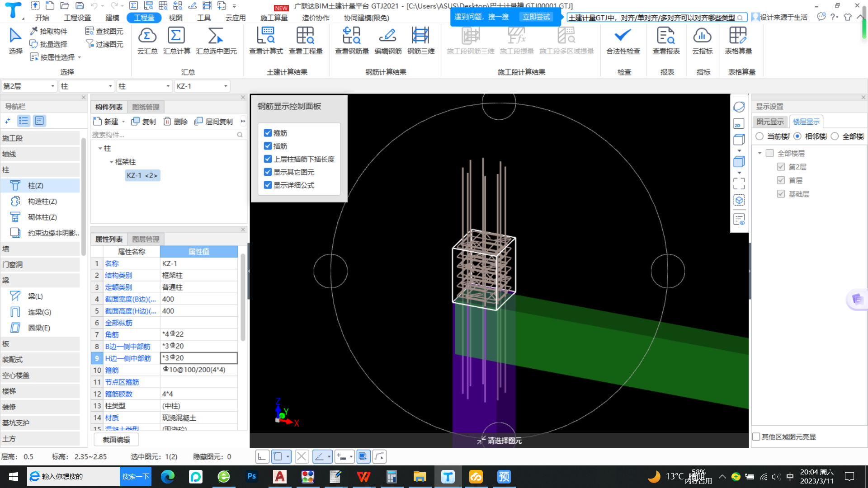Switch to 图纸管理 tab

pyautogui.click(x=146, y=107)
